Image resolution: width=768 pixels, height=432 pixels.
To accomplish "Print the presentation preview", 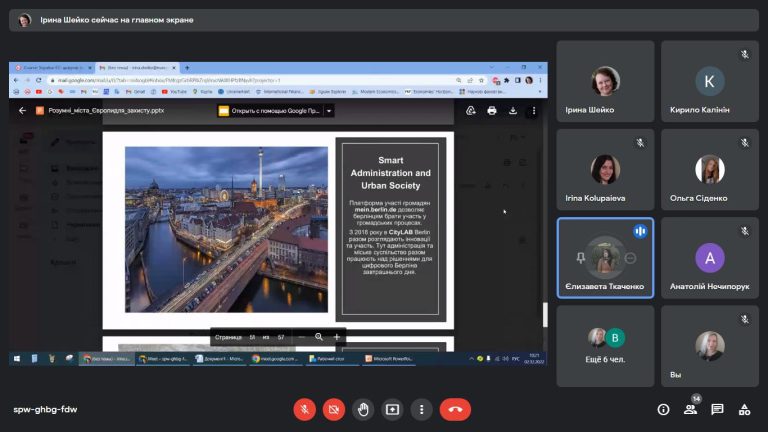I will [492, 111].
